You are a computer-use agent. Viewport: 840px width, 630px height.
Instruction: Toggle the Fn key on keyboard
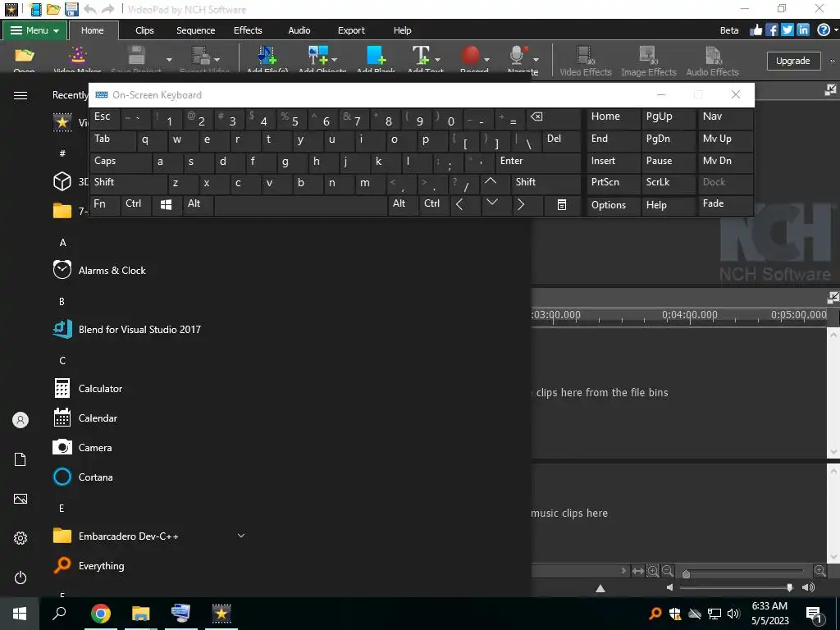(x=104, y=204)
